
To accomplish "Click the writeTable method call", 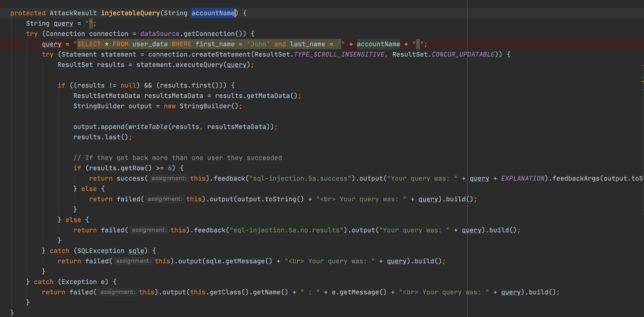I will pyautogui.click(x=148, y=127).
